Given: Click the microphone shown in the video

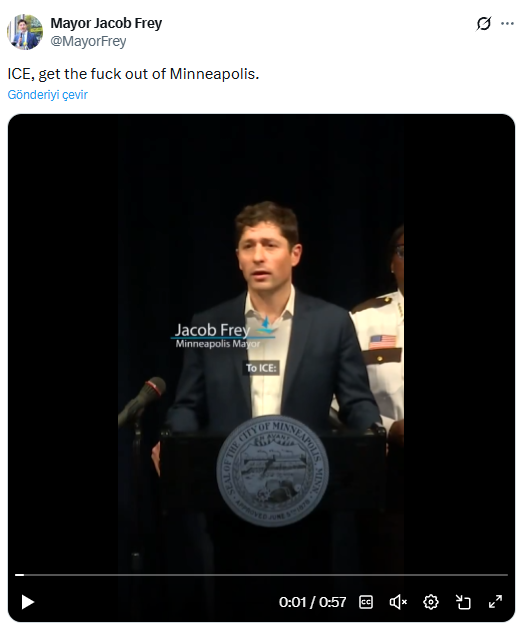Looking at the screenshot, I should click(142, 401).
